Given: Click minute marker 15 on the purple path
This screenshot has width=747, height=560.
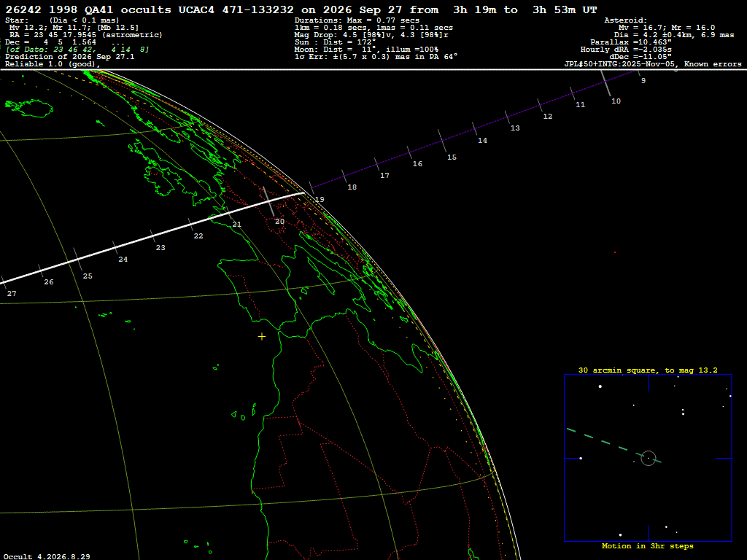Looking at the screenshot, I should click(452, 157).
